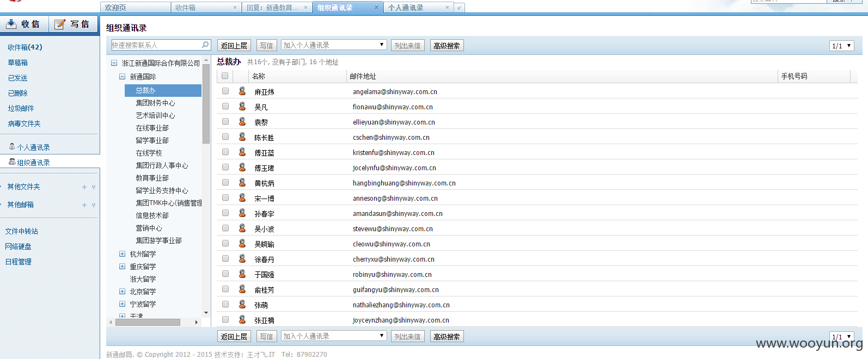Image resolution: width=868 pixels, height=359 pixels.
Task: Close the 个人通讯录 tab with its x icon
Action: (448, 8)
